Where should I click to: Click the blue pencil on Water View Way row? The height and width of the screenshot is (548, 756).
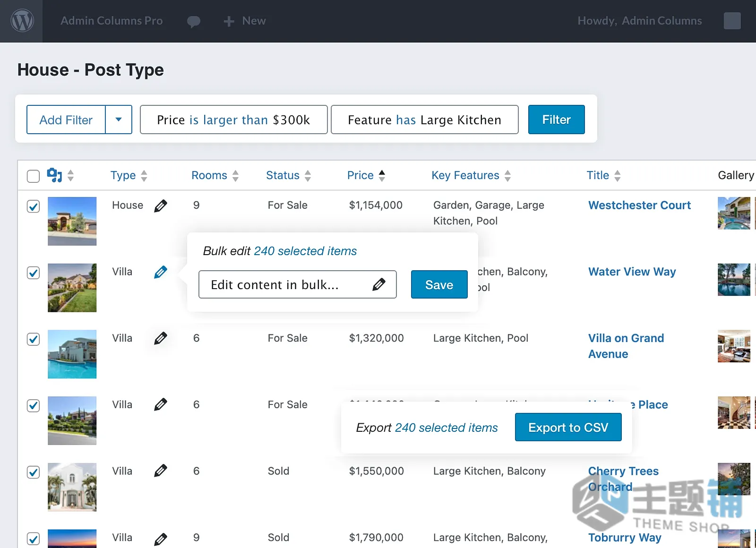[x=161, y=272]
